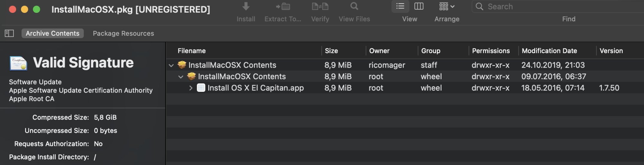Click the nested package box icon
Screen dimensions: 644x165
[x=192, y=76]
